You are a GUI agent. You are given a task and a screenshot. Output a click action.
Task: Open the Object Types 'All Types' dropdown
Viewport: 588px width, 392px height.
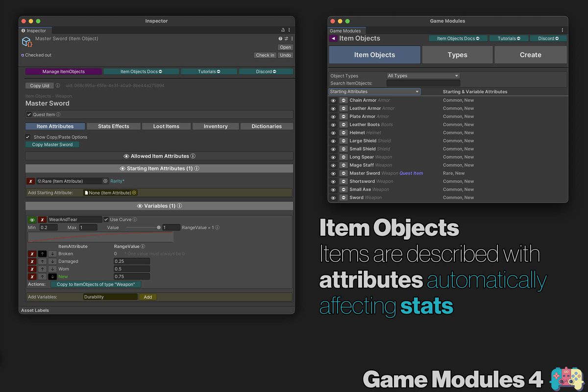point(423,76)
